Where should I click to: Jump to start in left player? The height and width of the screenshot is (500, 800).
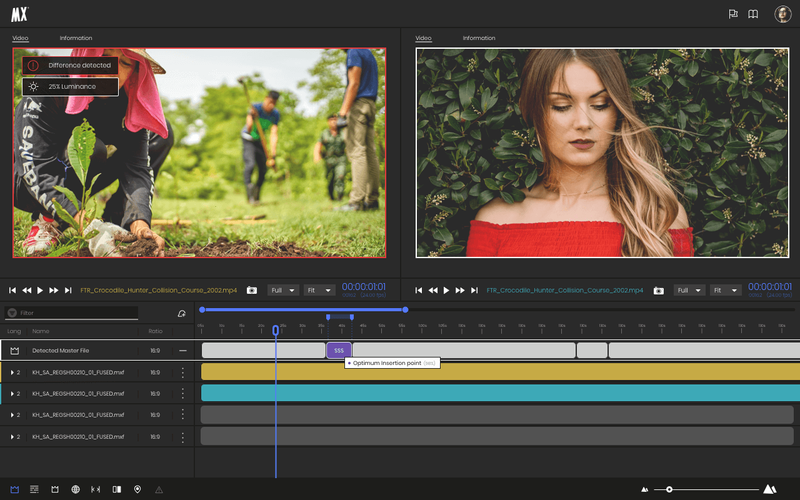point(12,290)
